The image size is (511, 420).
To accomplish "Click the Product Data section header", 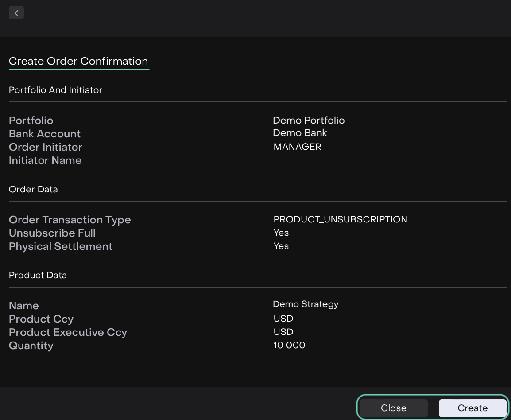I will pyautogui.click(x=38, y=275).
